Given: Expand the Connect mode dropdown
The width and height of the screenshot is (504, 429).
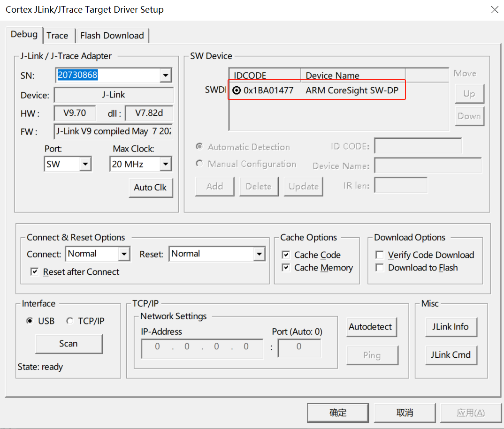Looking at the screenshot, I should [124, 254].
